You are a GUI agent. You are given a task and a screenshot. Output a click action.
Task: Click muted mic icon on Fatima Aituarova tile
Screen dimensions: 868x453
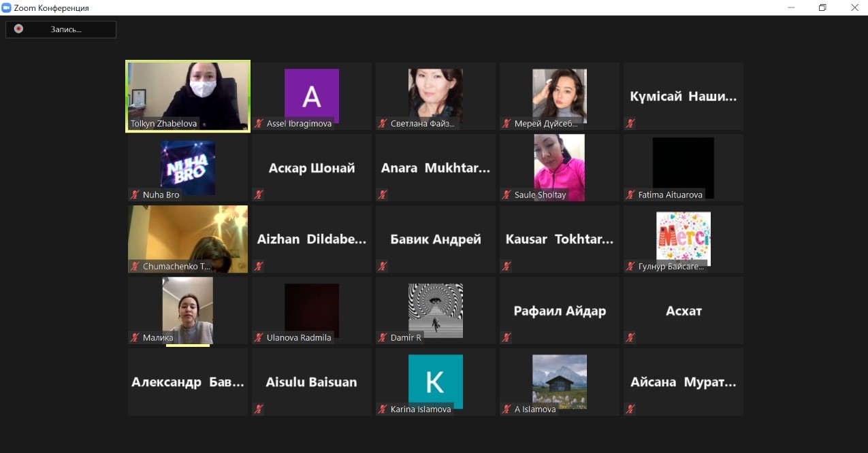point(630,195)
